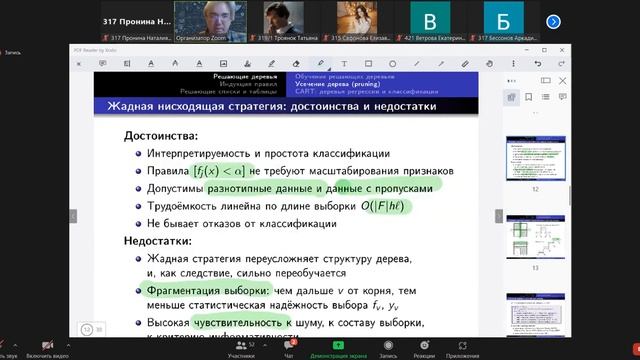
Task: Select the Тронюк Татьяна participant video tile
Action: click(284, 22)
